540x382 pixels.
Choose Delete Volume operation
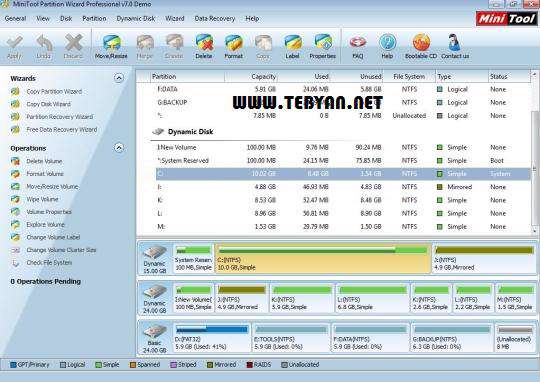[x=44, y=161]
